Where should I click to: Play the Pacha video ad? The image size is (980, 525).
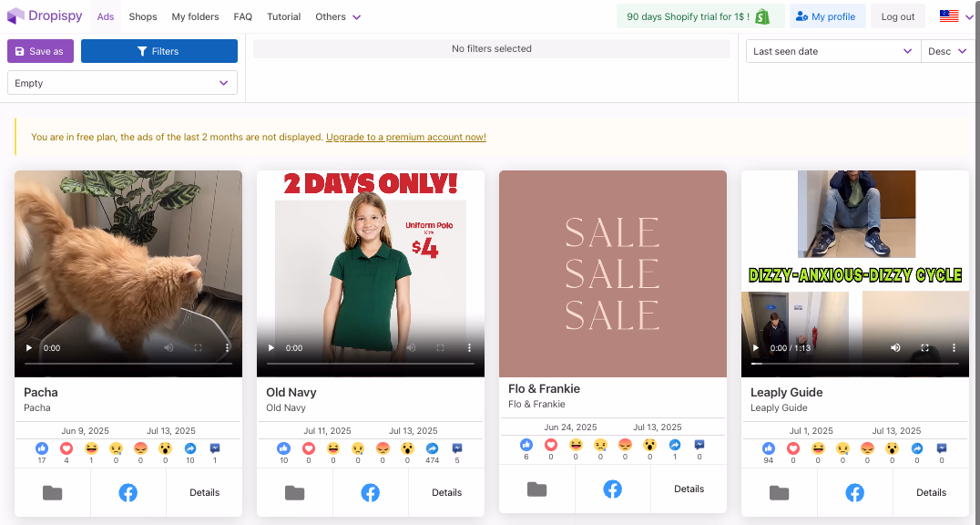coord(29,348)
